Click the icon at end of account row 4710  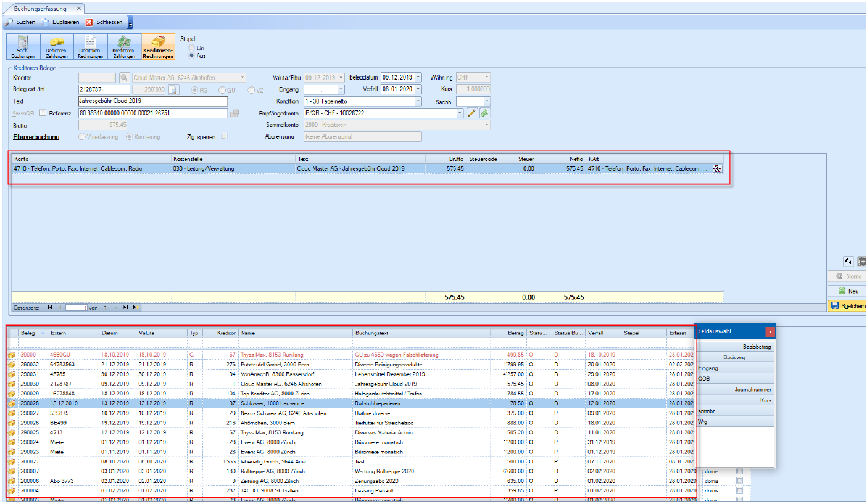pyautogui.click(x=718, y=168)
